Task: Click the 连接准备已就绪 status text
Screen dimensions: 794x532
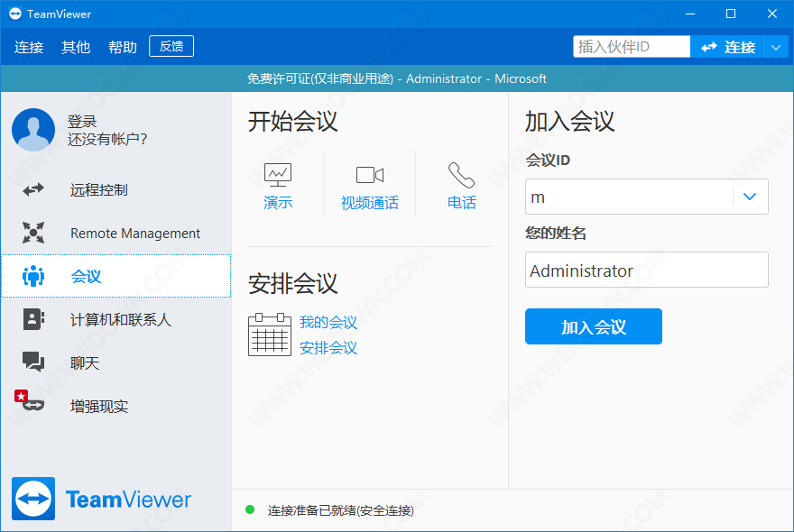Action: pos(341,510)
